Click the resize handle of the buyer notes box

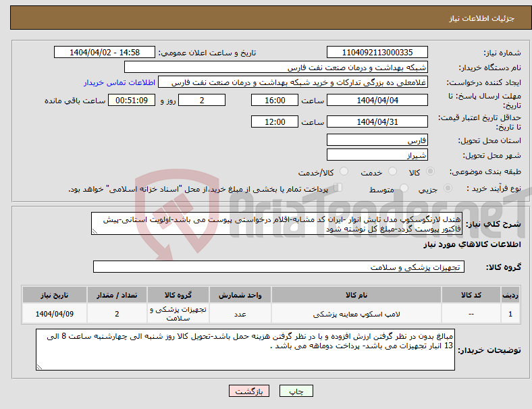pyautogui.click(x=39, y=366)
